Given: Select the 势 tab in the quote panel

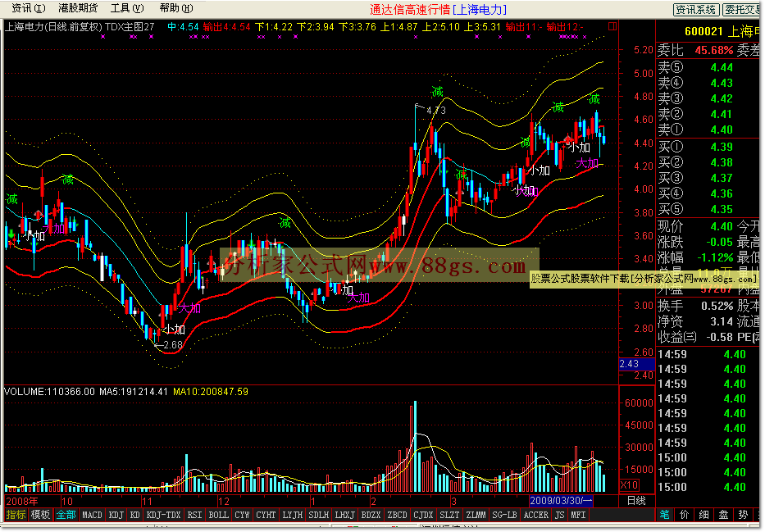Looking at the screenshot, I should (743, 515).
